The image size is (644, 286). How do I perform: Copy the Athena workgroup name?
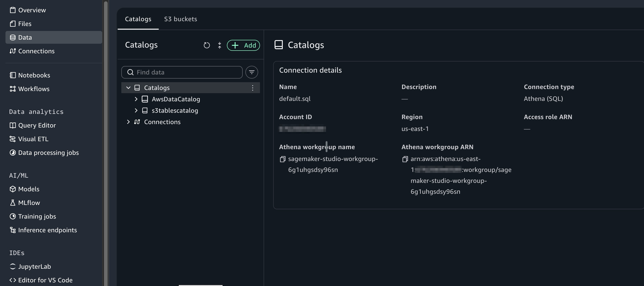click(x=283, y=159)
